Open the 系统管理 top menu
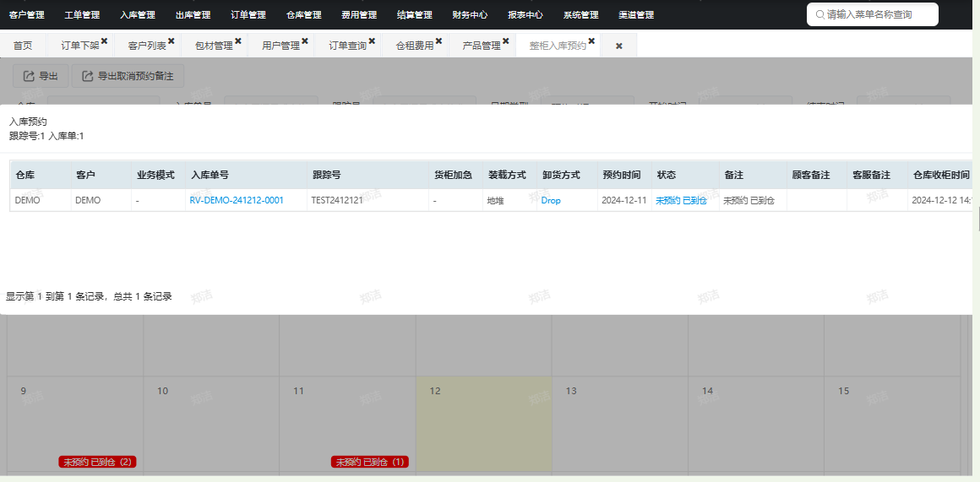This screenshot has height=482, width=980. point(580,14)
